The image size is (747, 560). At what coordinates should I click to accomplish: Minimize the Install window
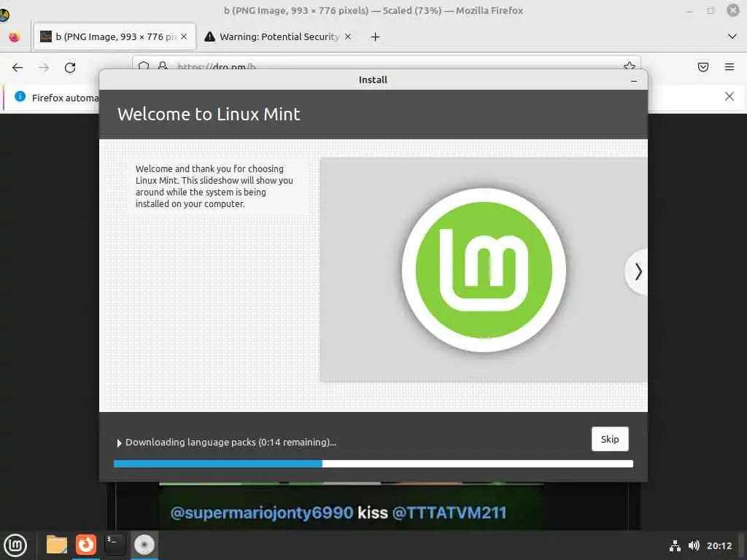pyautogui.click(x=634, y=80)
